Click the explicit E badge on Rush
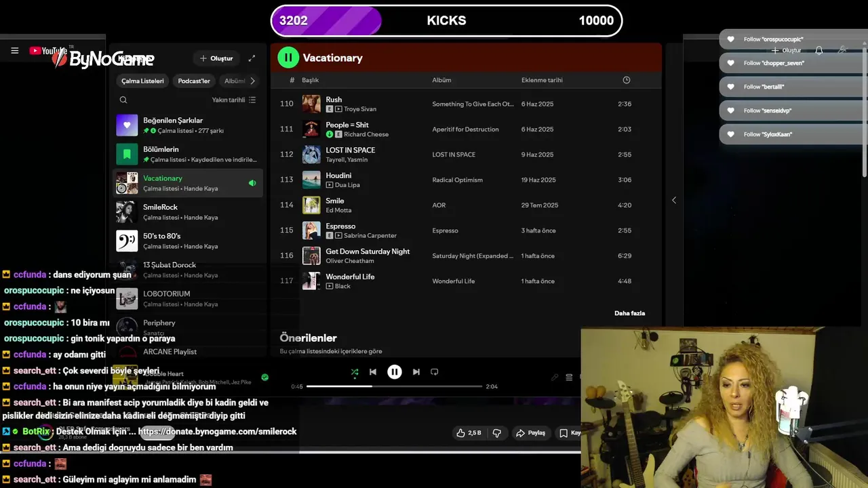 coord(330,109)
